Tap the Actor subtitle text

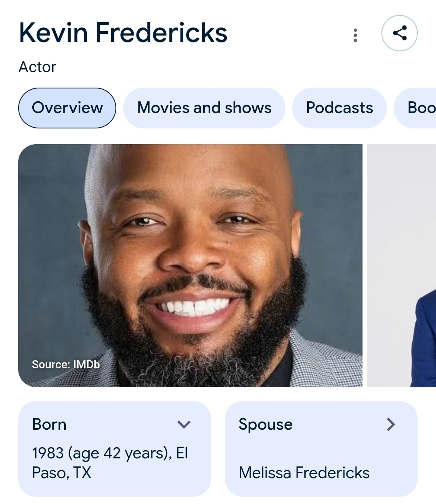click(38, 67)
